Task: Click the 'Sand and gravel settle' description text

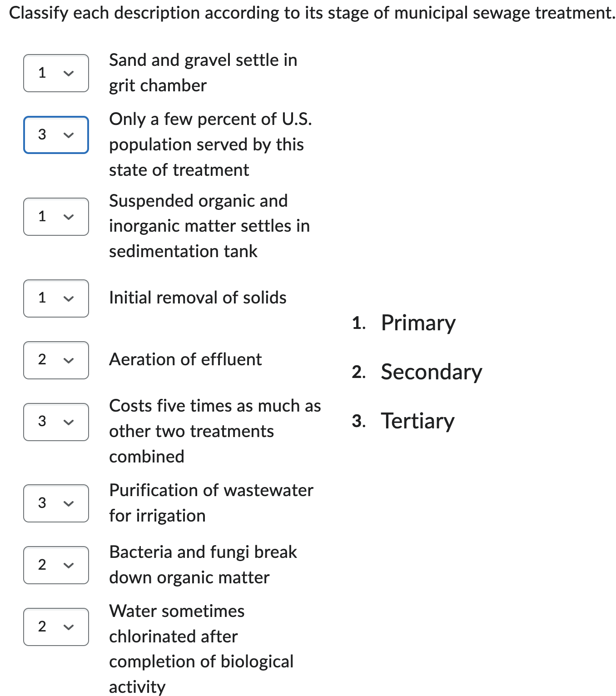Action: pos(203,73)
